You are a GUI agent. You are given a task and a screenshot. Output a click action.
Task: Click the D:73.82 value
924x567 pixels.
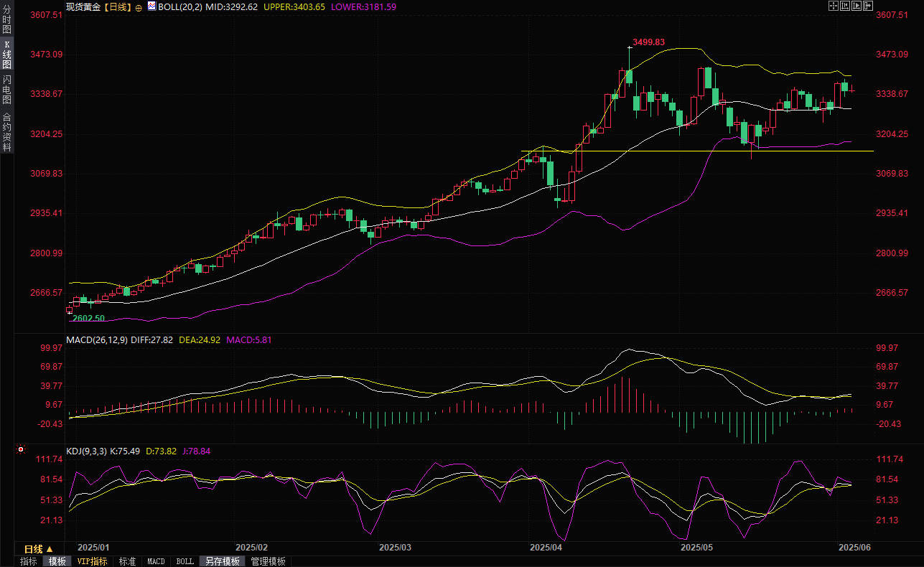pos(162,451)
